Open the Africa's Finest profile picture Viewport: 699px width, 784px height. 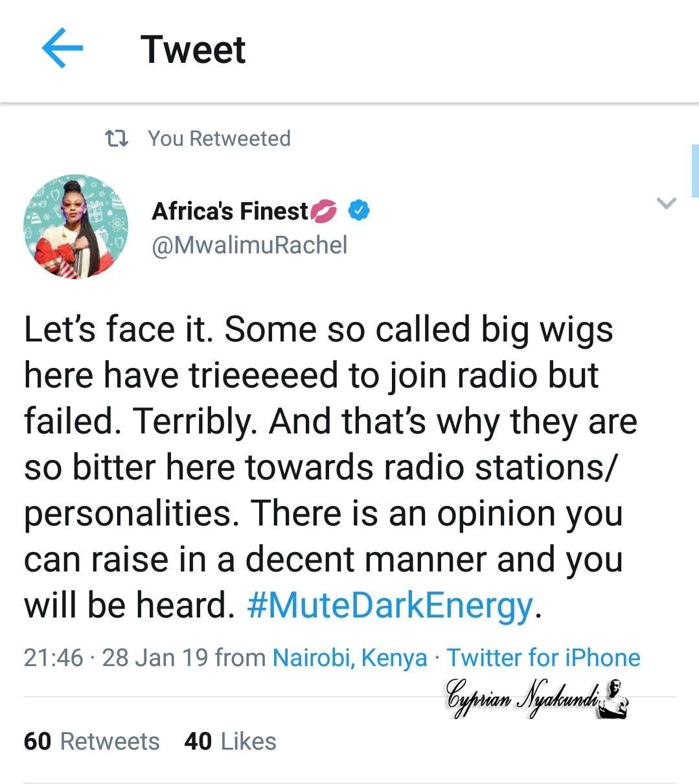point(76,227)
